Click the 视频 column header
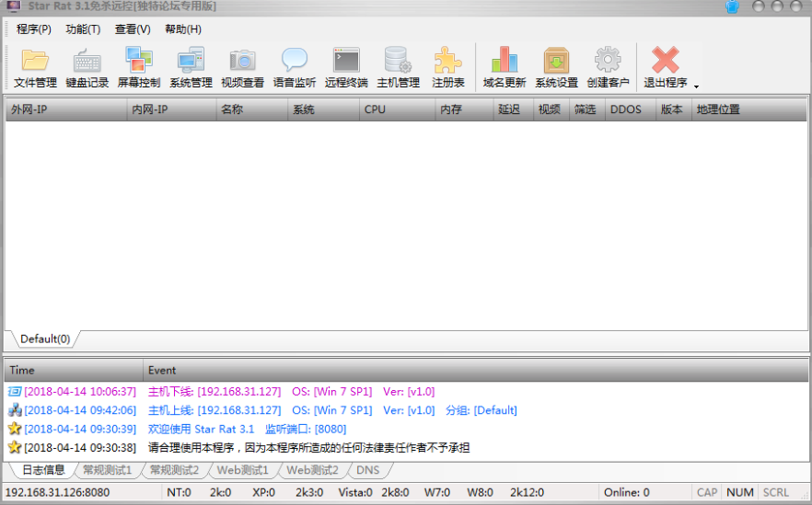 click(551, 109)
